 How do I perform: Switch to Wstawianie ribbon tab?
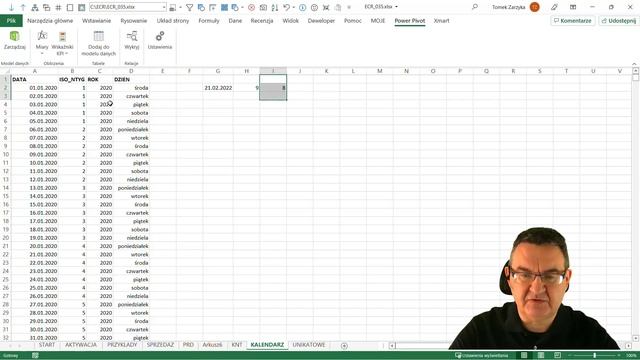(96, 20)
